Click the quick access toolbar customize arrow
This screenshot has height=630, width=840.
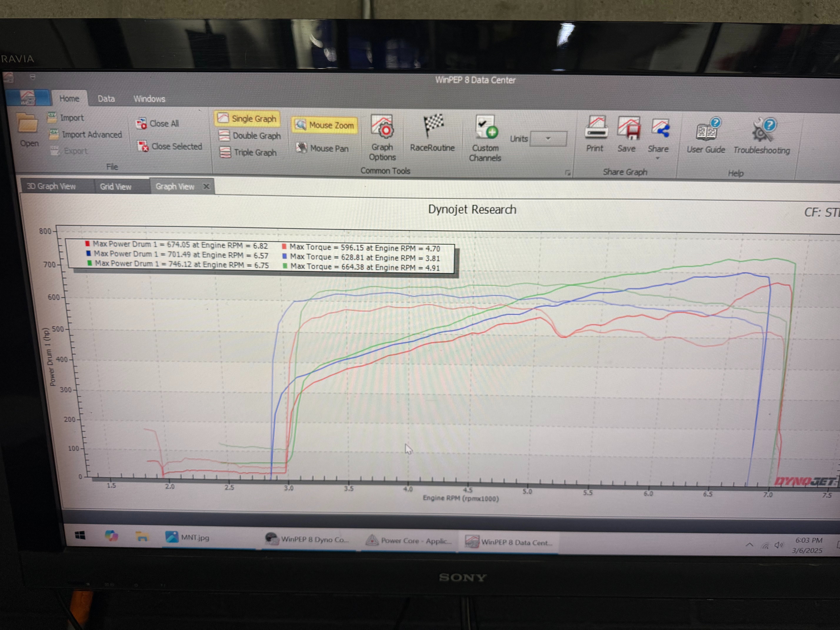[33, 77]
